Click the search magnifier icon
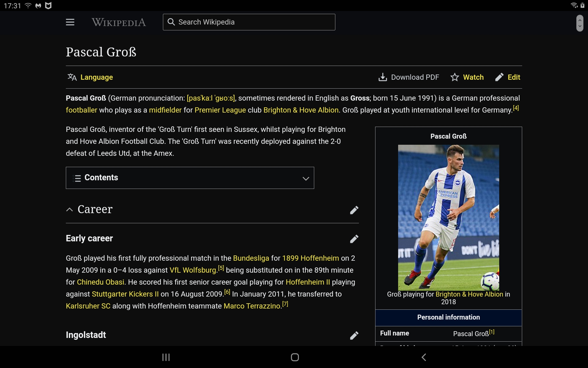This screenshot has height=368, width=588. click(x=171, y=22)
